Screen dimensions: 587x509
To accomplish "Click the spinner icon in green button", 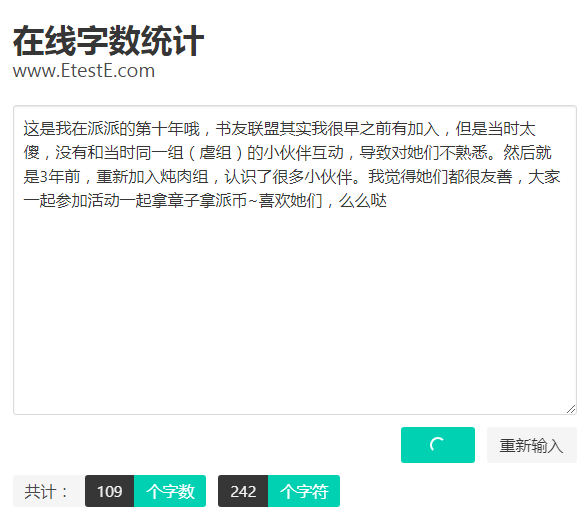I will [437, 445].
